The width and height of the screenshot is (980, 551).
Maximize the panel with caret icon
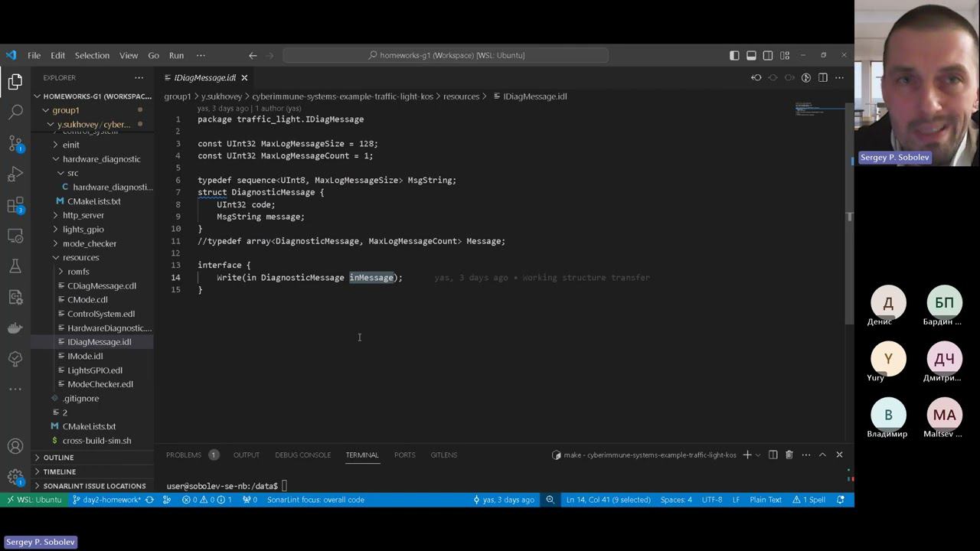822,455
